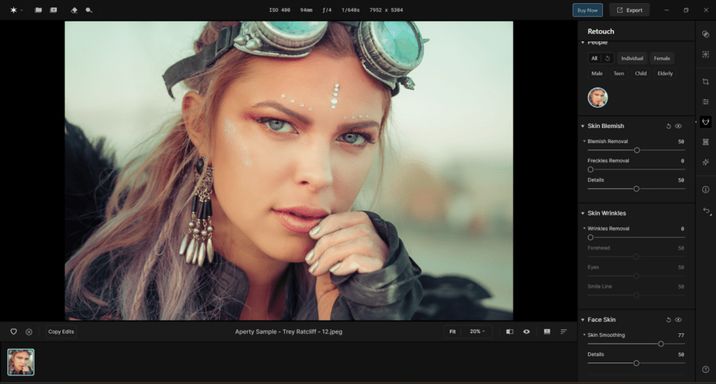Expand Blemish Removal sub-options arrow
716x384 pixels.
[x=584, y=142]
